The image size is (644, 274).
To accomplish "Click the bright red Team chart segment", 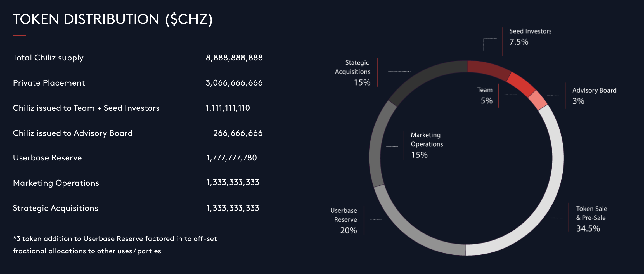I will [520, 84].
